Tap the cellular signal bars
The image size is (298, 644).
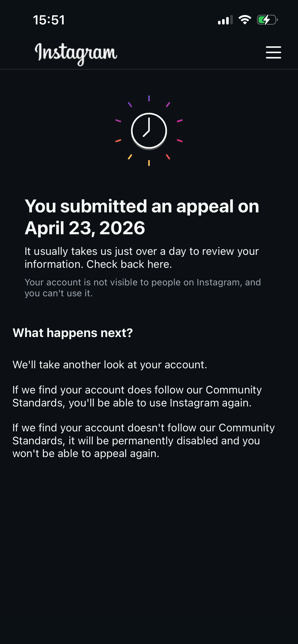point(225,20)
